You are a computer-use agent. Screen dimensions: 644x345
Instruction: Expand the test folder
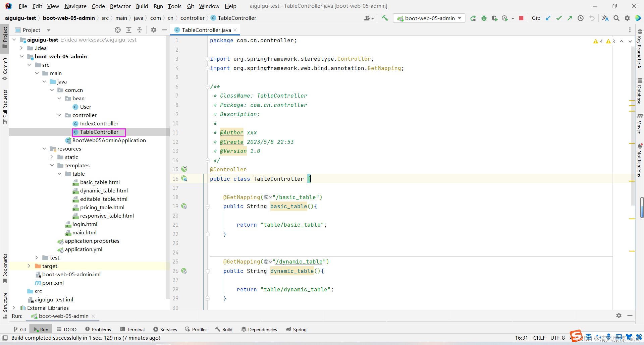click(37, 257)
